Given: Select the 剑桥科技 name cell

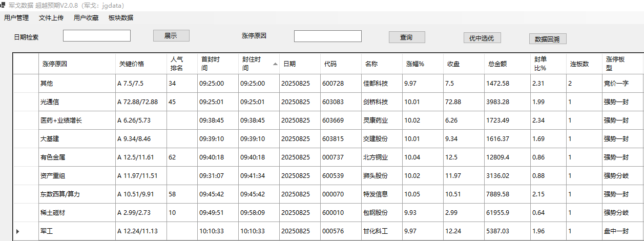Looking at the screenshot, I should (381, 102).
